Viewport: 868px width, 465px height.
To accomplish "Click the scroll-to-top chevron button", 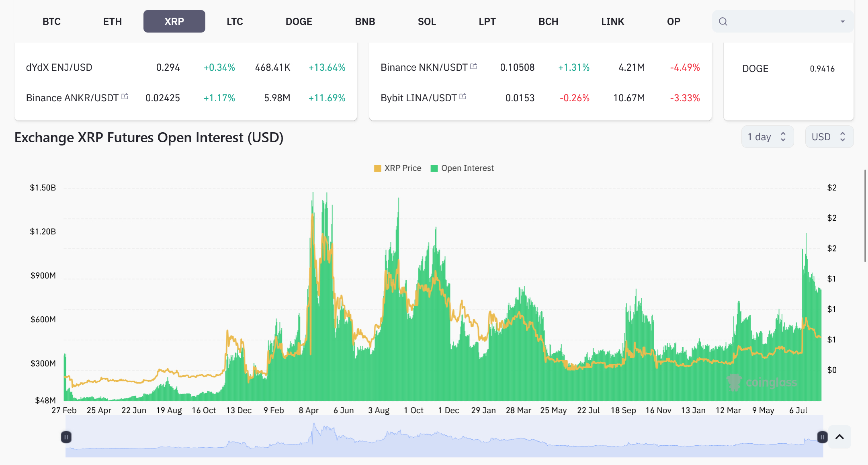I will (x=839, y=437).
